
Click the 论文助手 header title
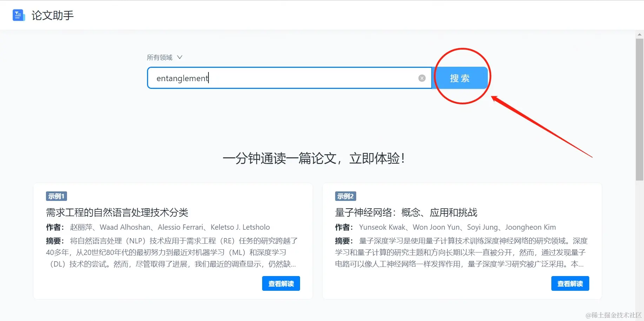point(53,15)
